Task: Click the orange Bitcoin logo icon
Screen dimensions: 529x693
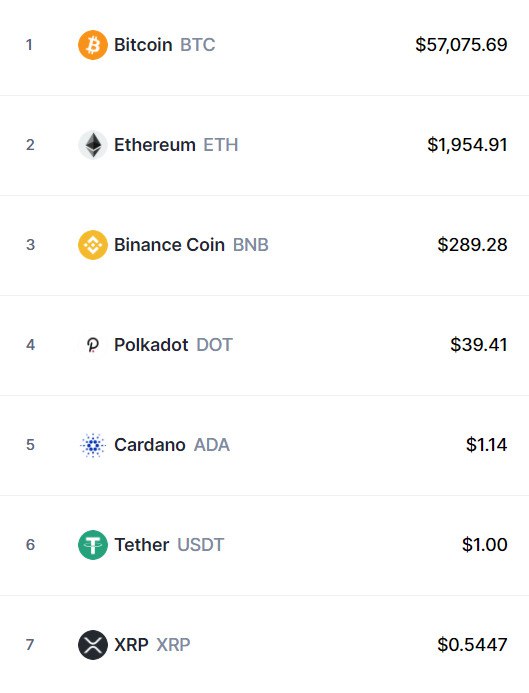Action: point(93,45)
